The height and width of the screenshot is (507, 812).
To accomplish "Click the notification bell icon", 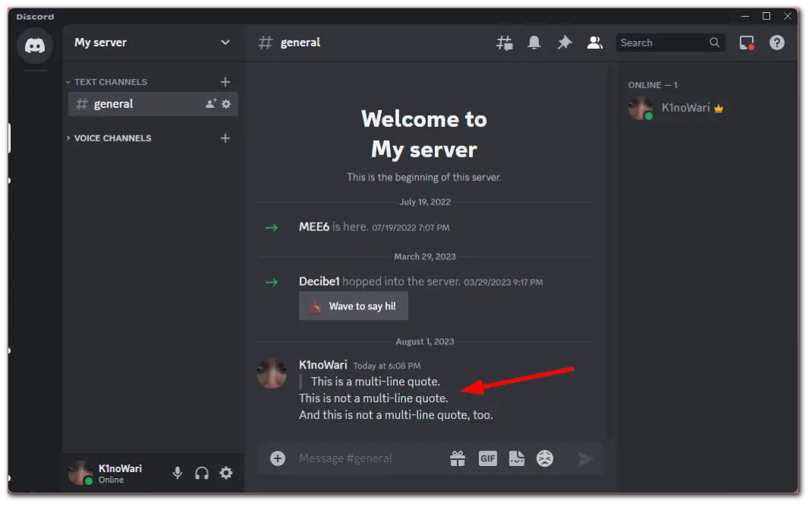I will [x=534, y=43].
